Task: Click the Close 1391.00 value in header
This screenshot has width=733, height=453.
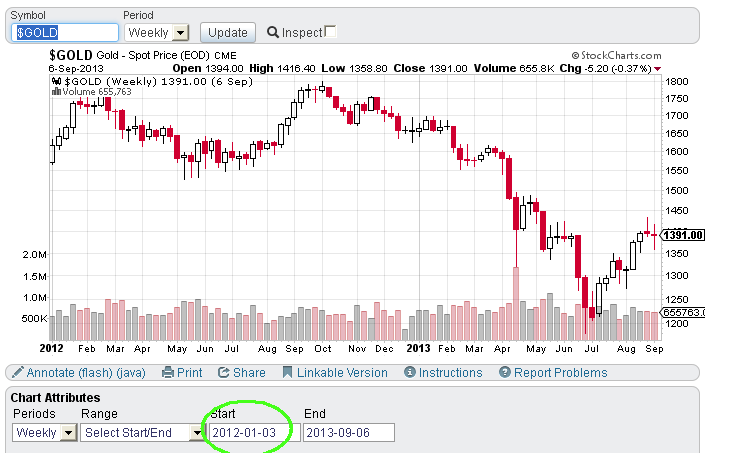Action: tap(448, 69)
